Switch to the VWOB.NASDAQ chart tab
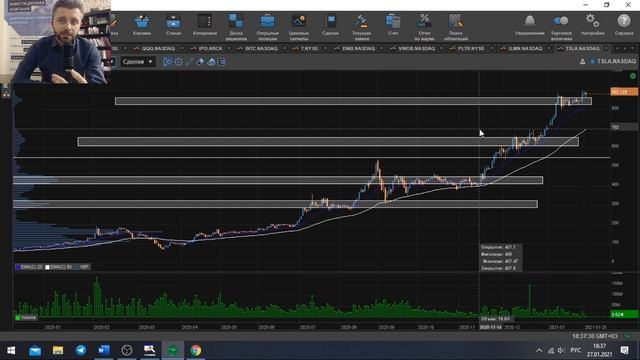Image resolution: width=640 pixels, height=360 pixels. (x=416, y=49)
